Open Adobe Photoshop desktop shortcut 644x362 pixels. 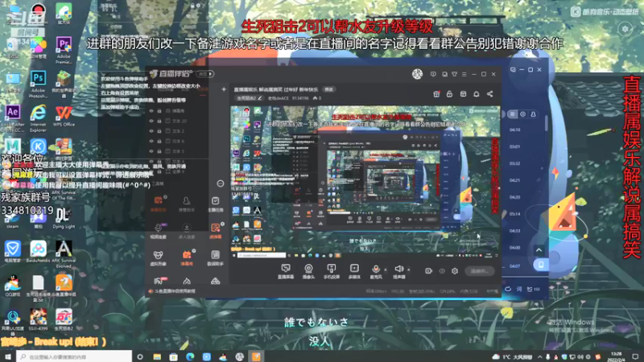click(x=38, y=84)
